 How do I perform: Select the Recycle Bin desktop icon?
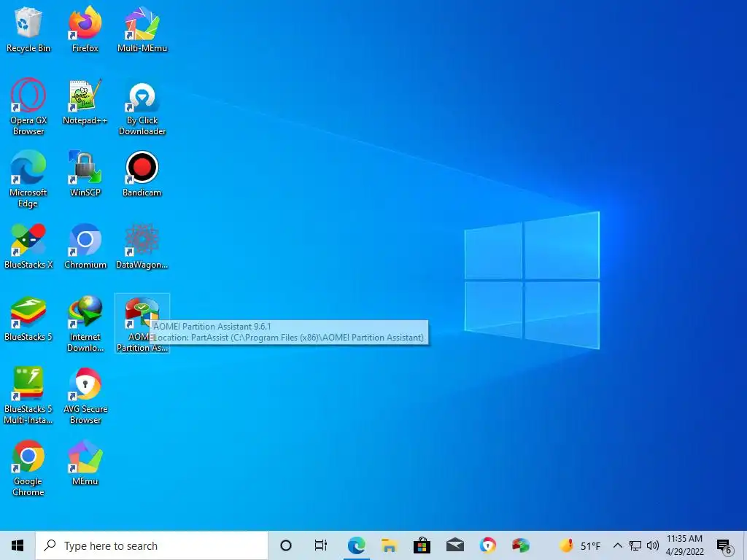(28, 29)
